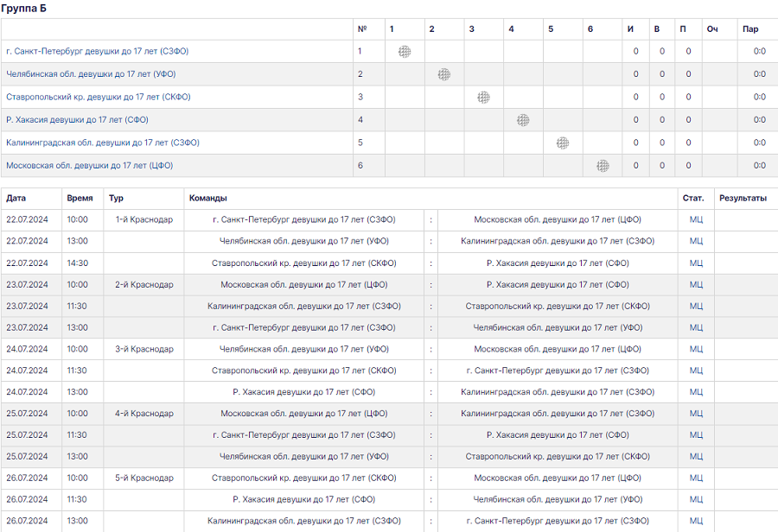Click Ставропольский кр. home team in 24.07.2024 11:30 match

(304, 370)
